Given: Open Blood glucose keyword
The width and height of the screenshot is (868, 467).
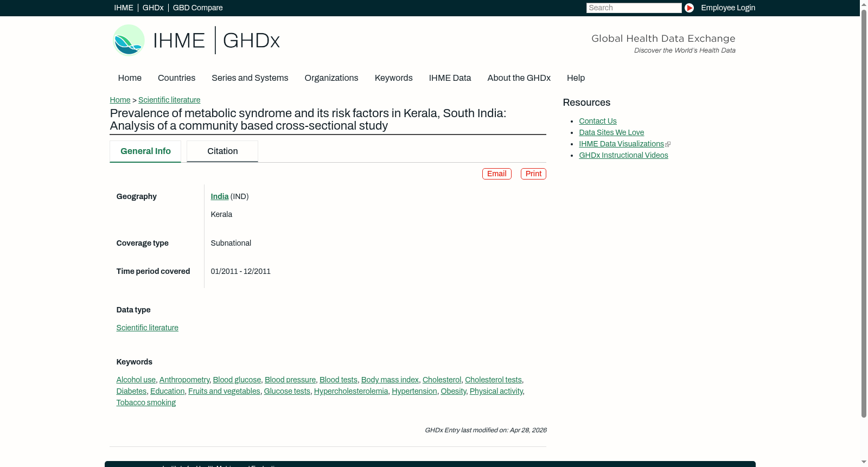Looking at the screenshot, I should pyautogui.click(x=237, y=380).
